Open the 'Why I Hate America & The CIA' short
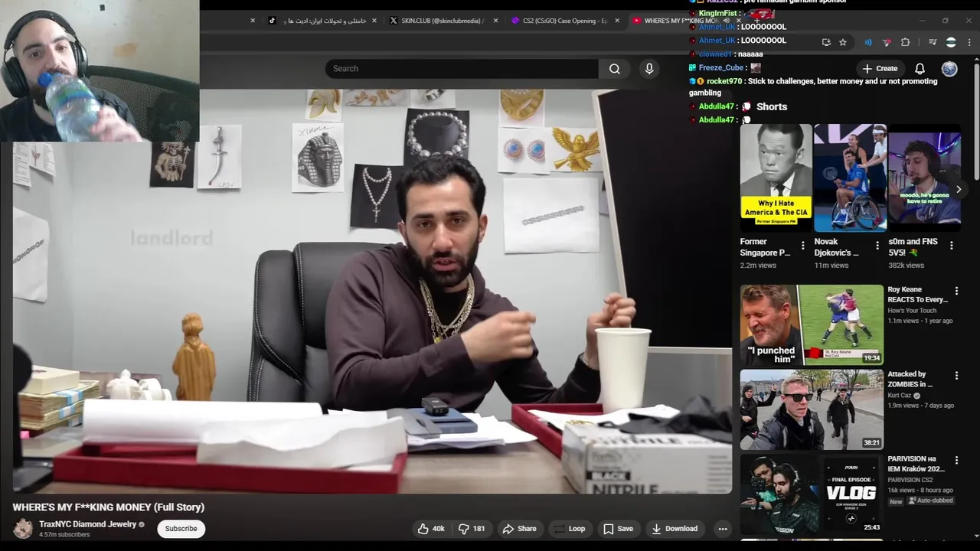The width and height of the screenshot is (980, 551). (776, 178)
